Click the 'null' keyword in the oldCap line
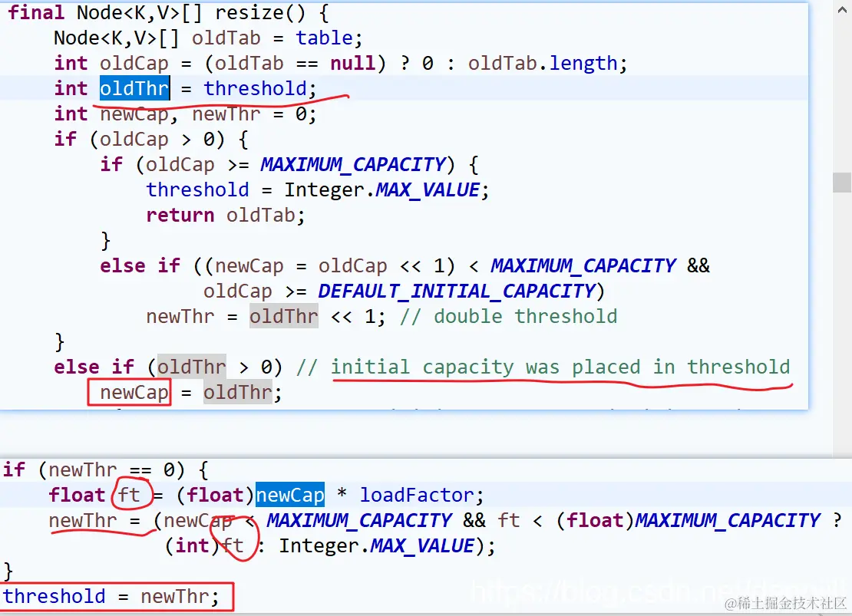852x616 pixels. (x=352, y=63)
